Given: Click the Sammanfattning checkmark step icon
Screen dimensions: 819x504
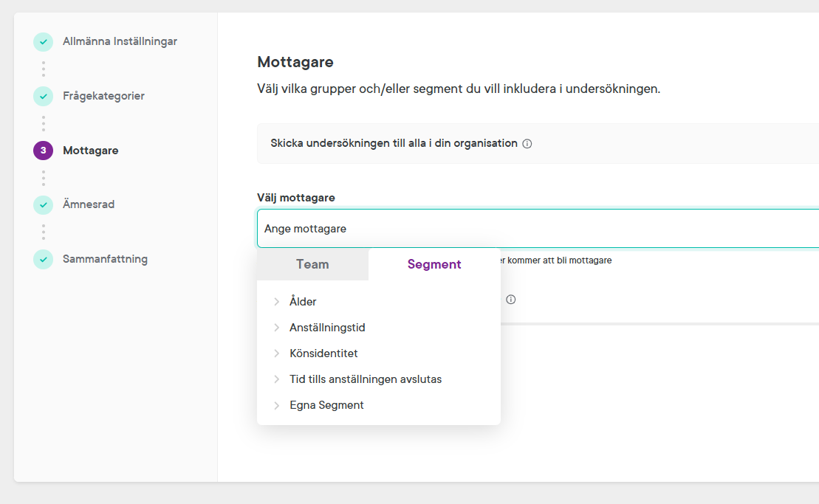Looking at the screenshot, I should [43, 259].
